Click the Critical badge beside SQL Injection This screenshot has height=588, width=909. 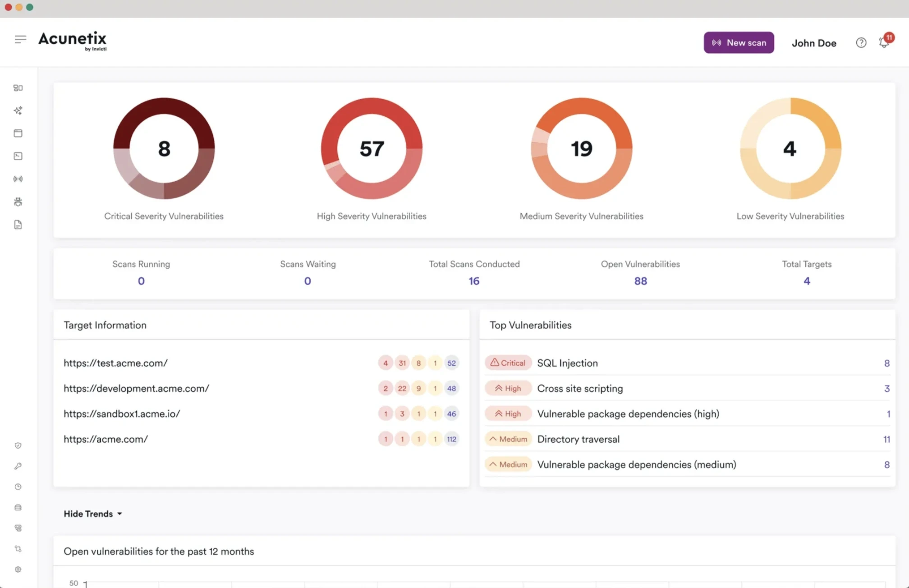[x=508, y=363]
